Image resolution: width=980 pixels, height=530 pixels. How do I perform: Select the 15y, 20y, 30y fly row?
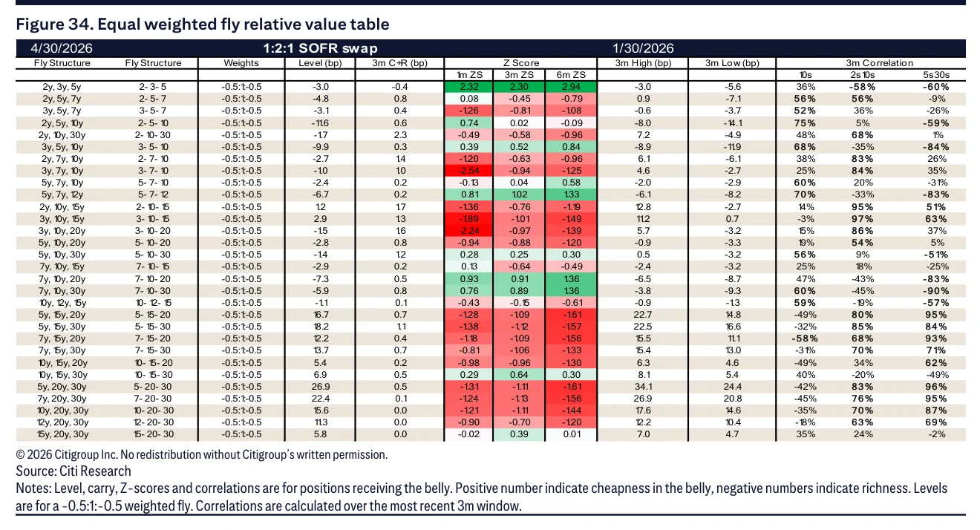click(491, 434)
